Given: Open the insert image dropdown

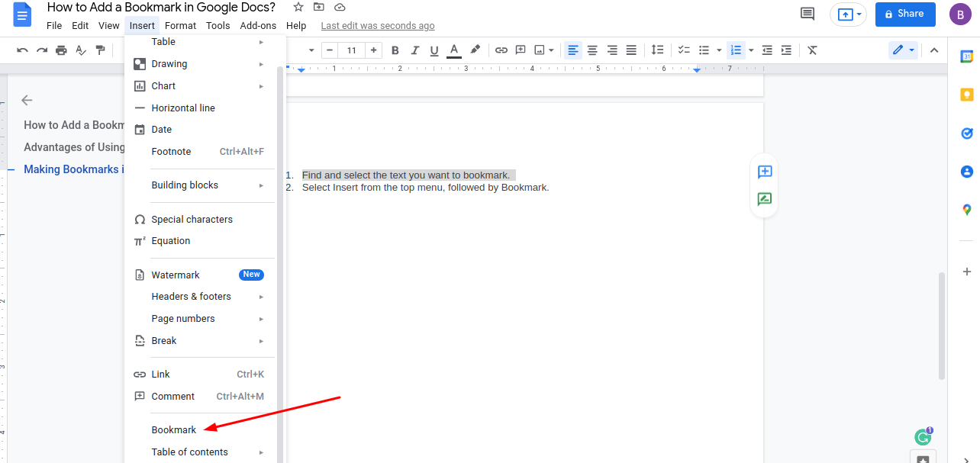Looking at the screenshot, I should [x=544, y=50].
